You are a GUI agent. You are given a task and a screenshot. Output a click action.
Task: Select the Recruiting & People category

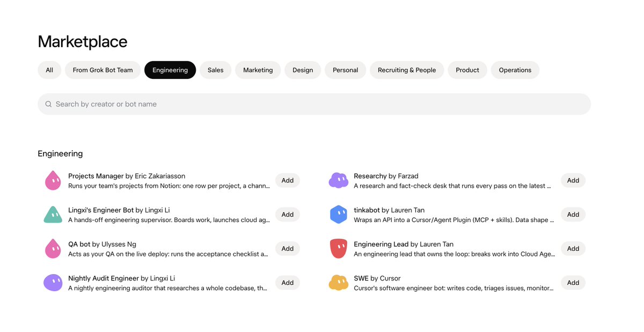pos(407,70)
